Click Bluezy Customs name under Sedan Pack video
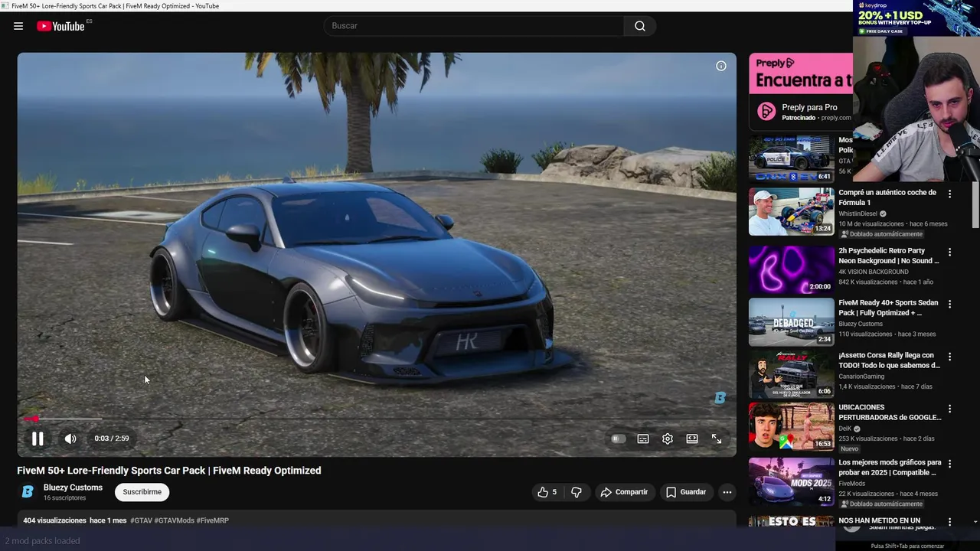Viewport: 980px width, 551px height. tap(861, 324)
